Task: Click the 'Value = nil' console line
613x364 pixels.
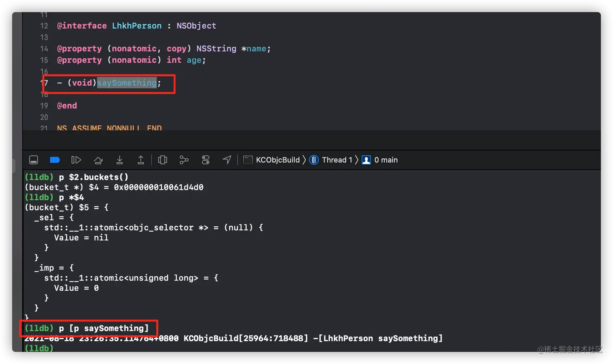Action: (81, 238)
